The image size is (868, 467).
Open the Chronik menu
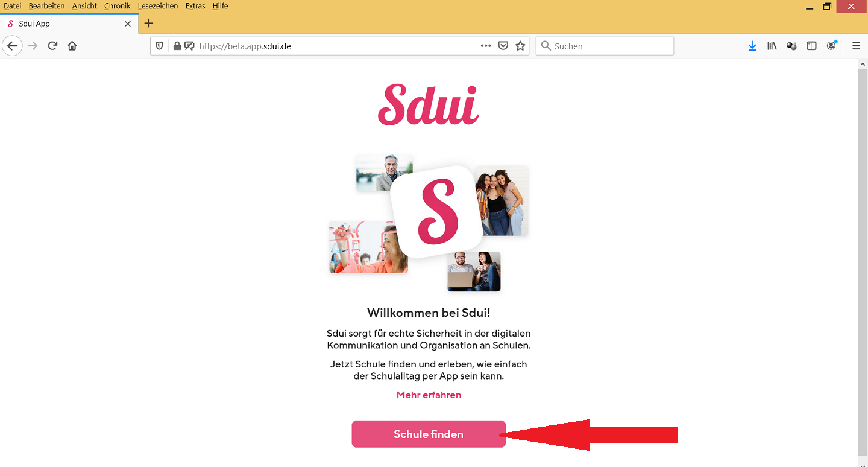coord(117,6)
